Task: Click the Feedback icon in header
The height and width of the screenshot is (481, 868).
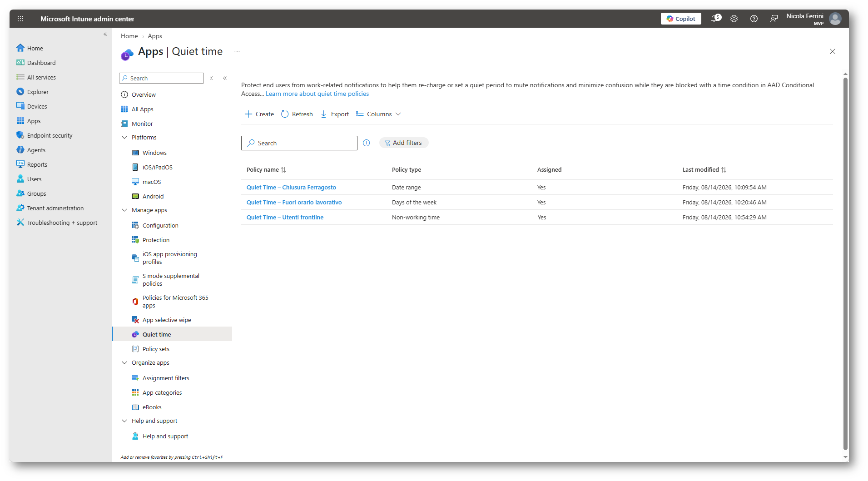Action: [774, 19]
